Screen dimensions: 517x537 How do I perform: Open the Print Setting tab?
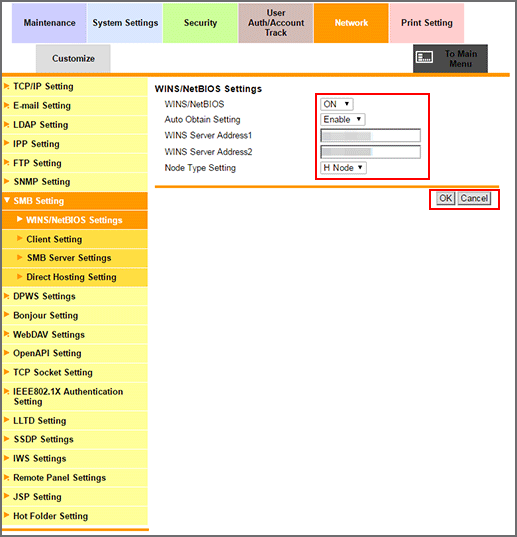[x=427, y=23]
